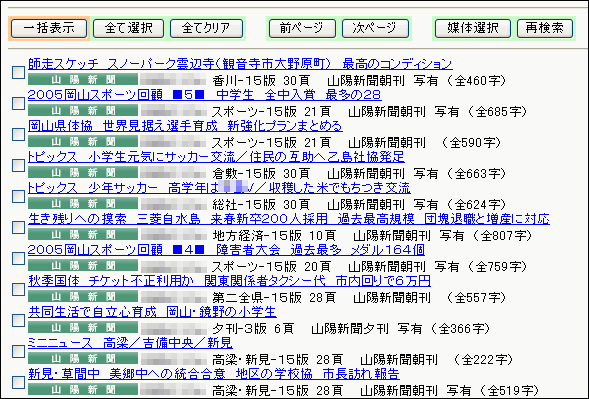589x399 pixels.
Task: Click the text 香川-15版 30頁
Action: click(x=261, y=80)
